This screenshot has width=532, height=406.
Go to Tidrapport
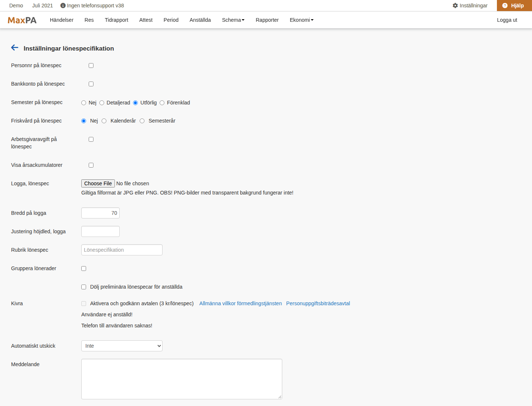click(116, 20)
